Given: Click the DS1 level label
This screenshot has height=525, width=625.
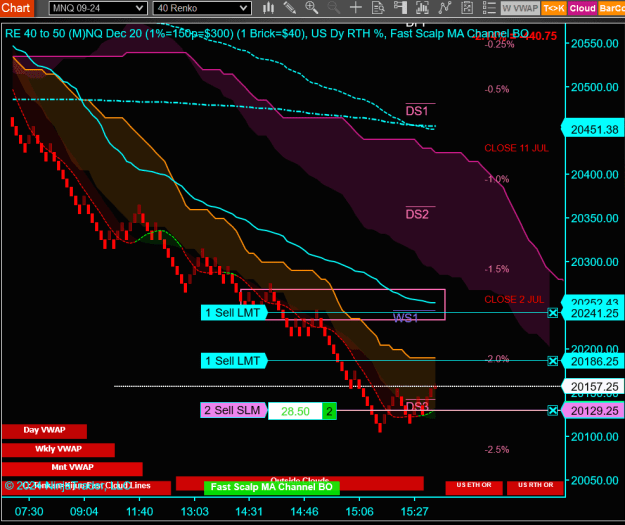Looking at the screenshot, I should click(x=417, y=111).
